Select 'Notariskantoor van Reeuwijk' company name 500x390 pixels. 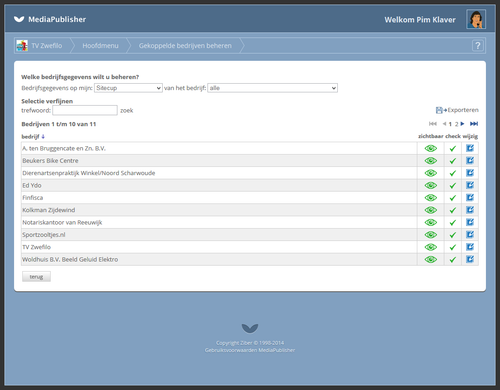[x=62, y=222]
